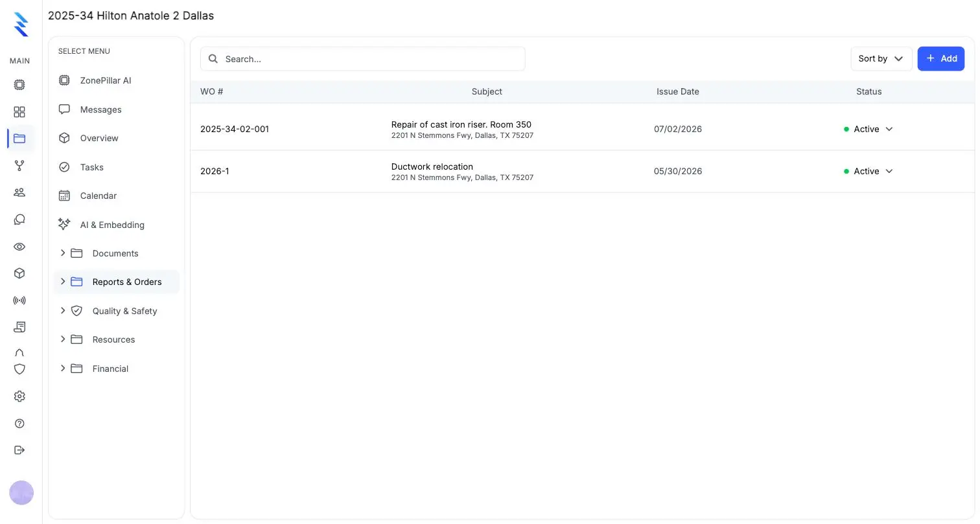Open the branch/fork icon in main rail

click(19, 166)
